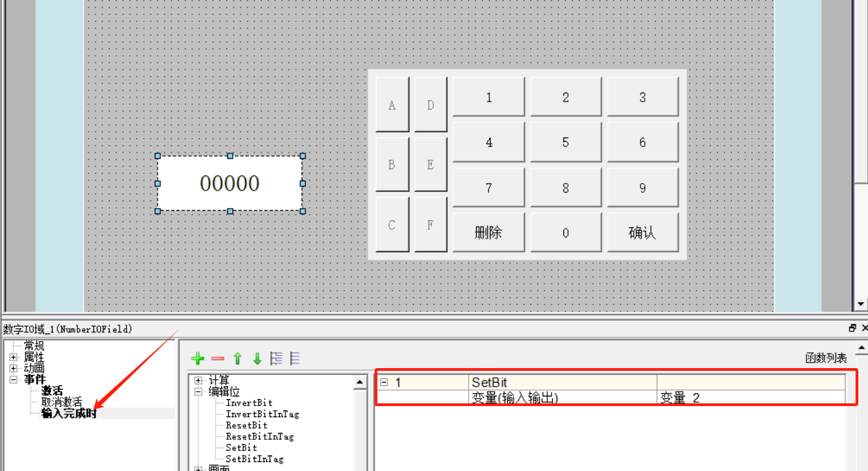Click keypad button 8
The width and height of the screenshot is (868, 471).
point(565,187)
